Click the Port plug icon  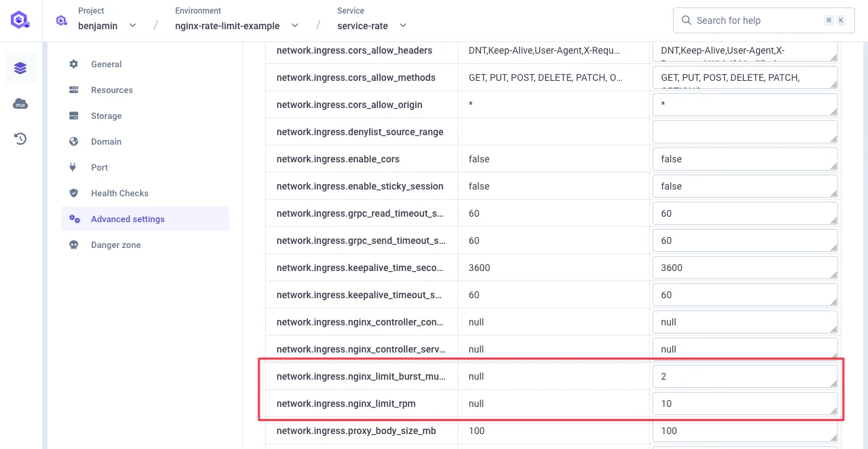[74, 167]
